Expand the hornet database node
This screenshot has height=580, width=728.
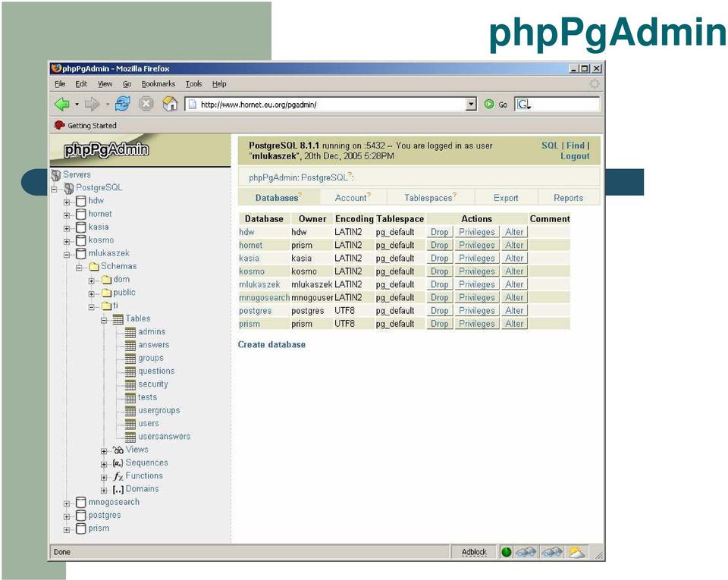(67, 215)
